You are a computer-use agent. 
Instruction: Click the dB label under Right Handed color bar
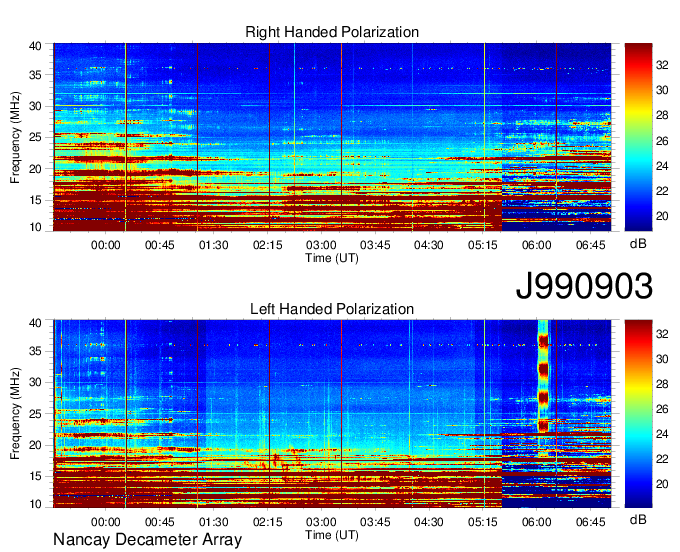pos(638,244)
